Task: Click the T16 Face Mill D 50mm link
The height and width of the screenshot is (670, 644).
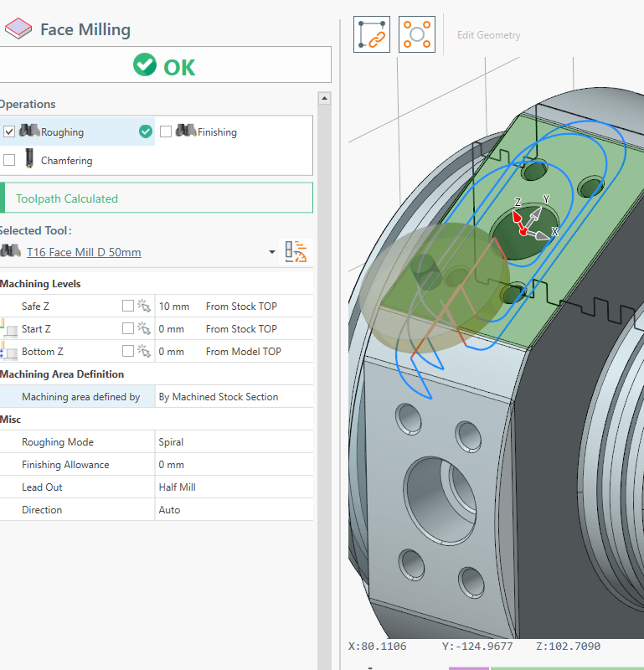Action: click(84, 252)
